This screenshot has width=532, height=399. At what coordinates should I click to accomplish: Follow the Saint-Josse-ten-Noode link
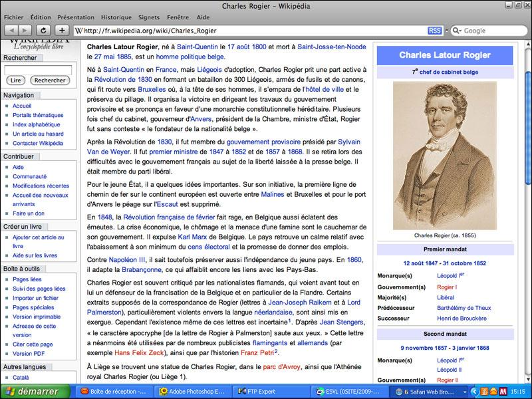pos(331,47)
